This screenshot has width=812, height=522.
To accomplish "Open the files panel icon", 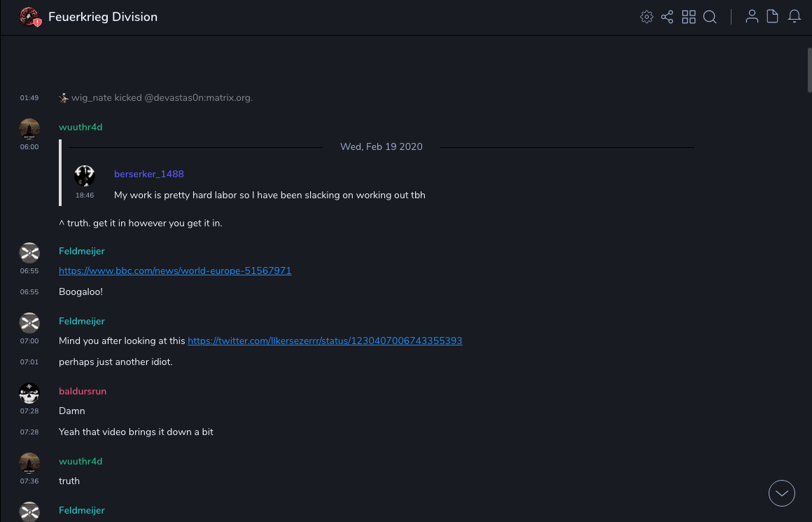I will pyautogui.click(x=773, y=17).
